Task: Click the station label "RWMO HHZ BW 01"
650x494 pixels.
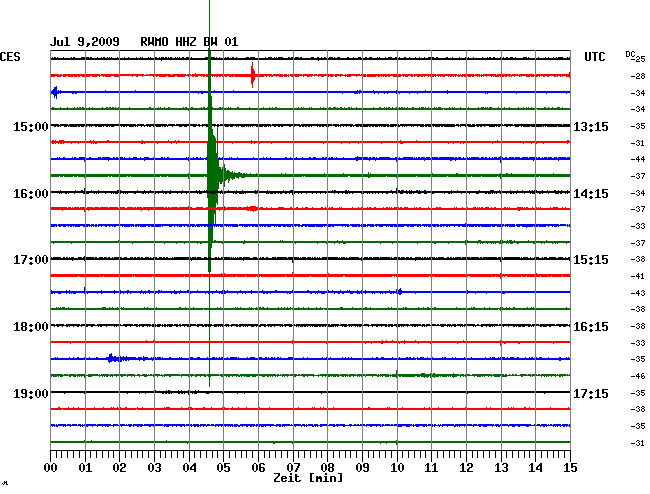Action: coord(189,42)
